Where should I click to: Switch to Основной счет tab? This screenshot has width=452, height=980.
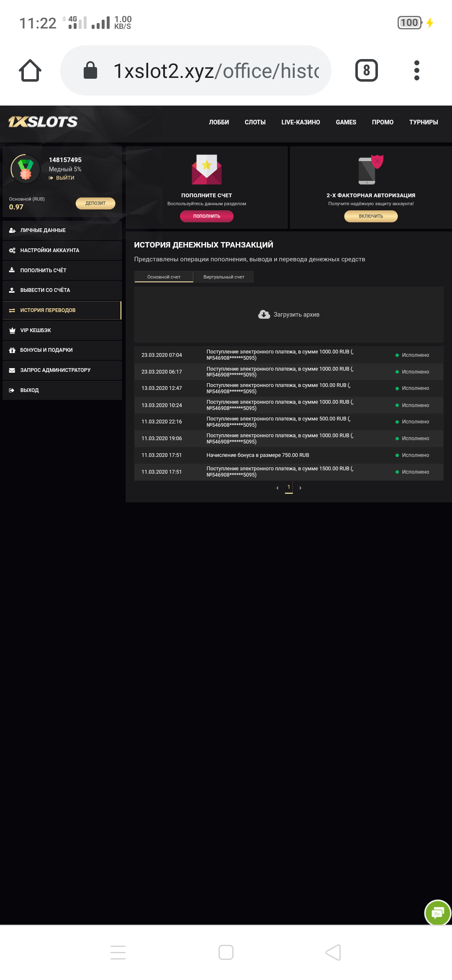tap(164, 277)
